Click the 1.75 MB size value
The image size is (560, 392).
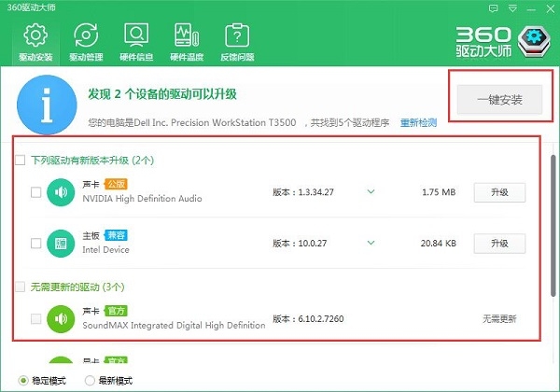point(439,192)
